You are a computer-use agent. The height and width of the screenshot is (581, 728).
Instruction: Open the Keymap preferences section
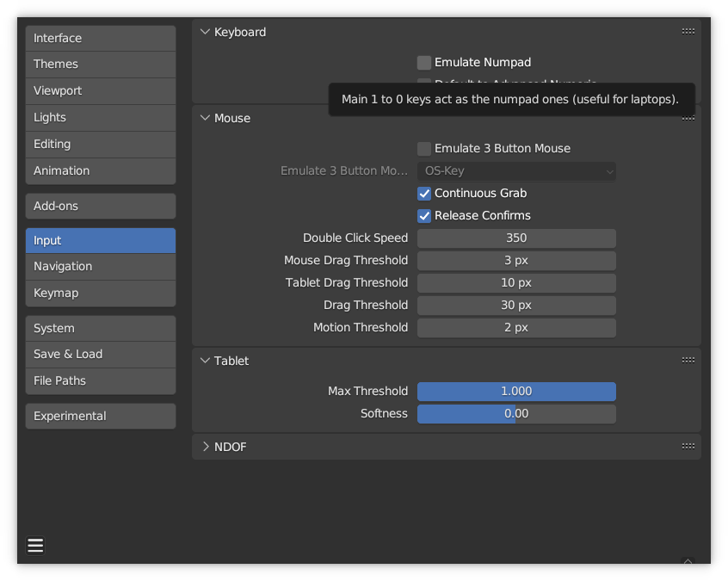point(101,294)
